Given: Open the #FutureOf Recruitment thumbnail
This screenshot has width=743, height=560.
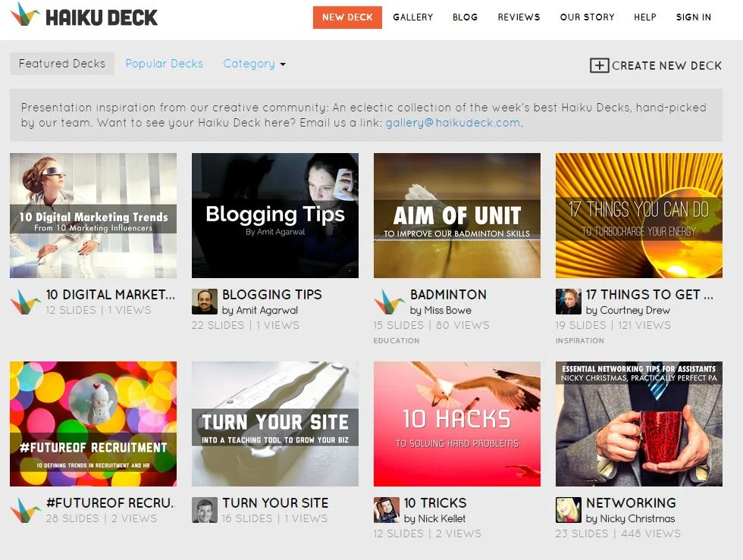Looking at the screenshot, I should point(93,424).
